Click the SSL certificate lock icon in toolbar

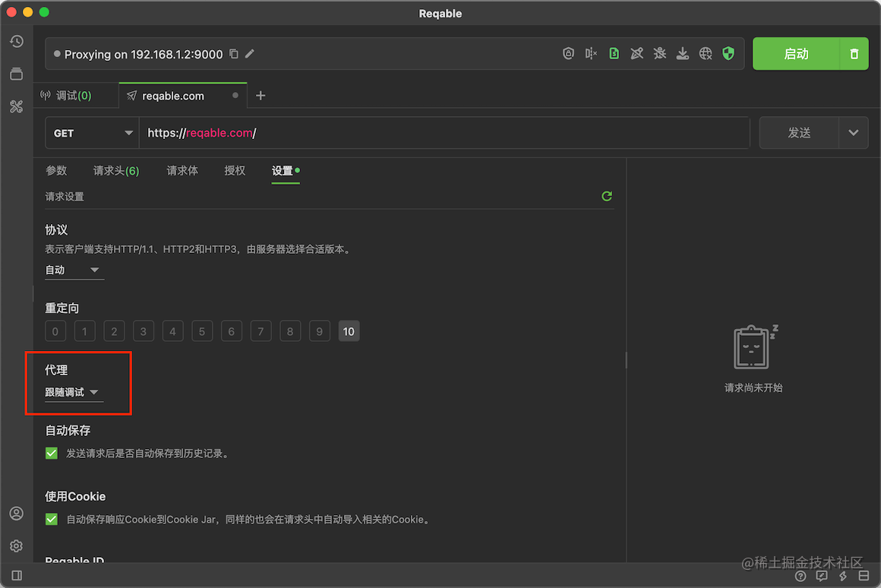568,53
